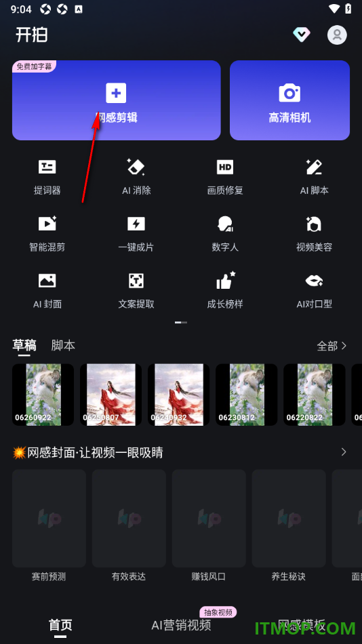Image resolution: width=362 pixels, height=644 pixels.
Task: Open draft thumbnail 06240932
Action: coord(179,395)
